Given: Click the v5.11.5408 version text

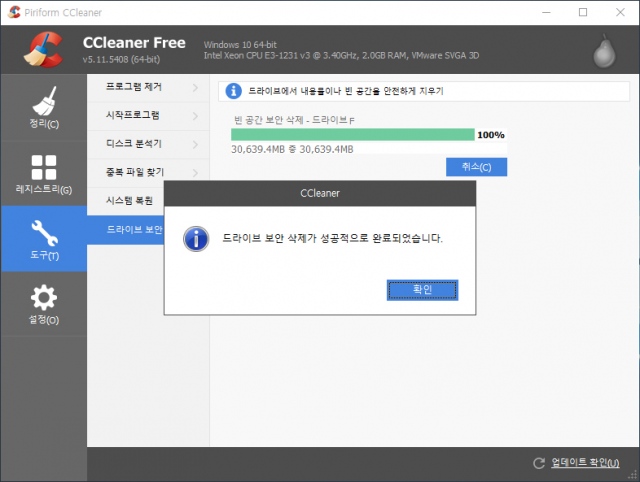Looking at the screenshot, I should 121,60.
